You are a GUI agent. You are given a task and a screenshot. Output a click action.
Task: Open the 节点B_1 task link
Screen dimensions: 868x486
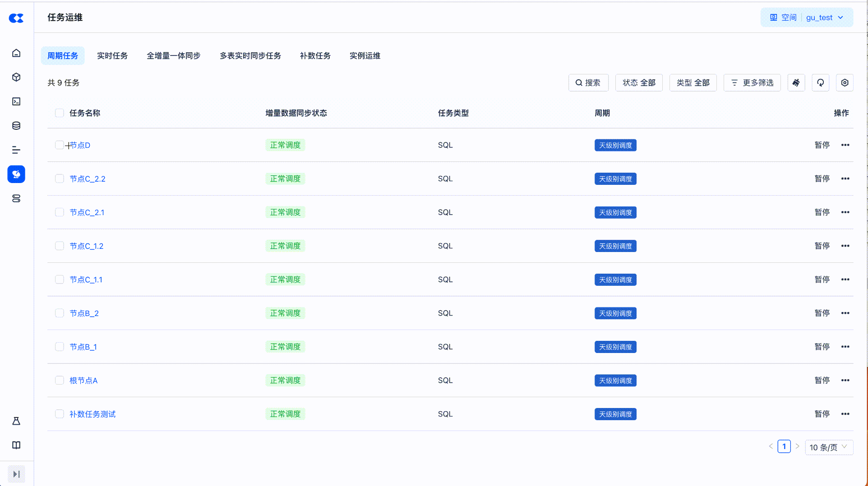83,347
